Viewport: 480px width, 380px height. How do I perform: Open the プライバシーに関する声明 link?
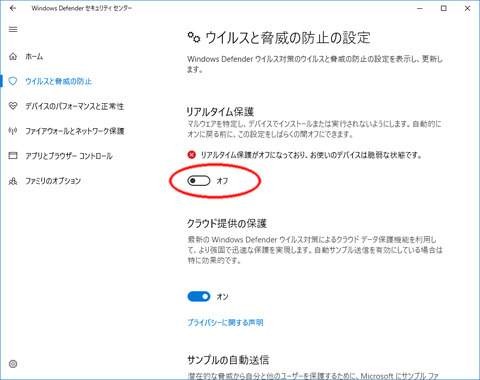click(225, 322)
